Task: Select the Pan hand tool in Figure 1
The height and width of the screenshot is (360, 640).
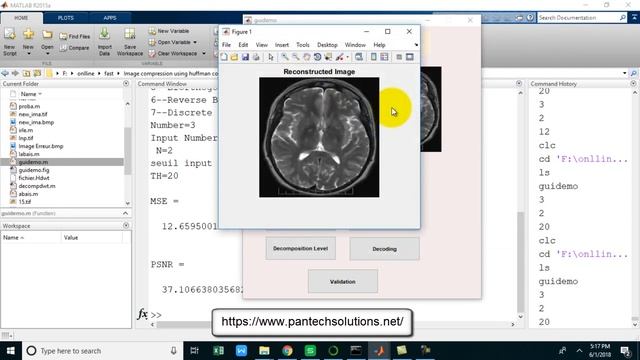Action: (307, 57)
